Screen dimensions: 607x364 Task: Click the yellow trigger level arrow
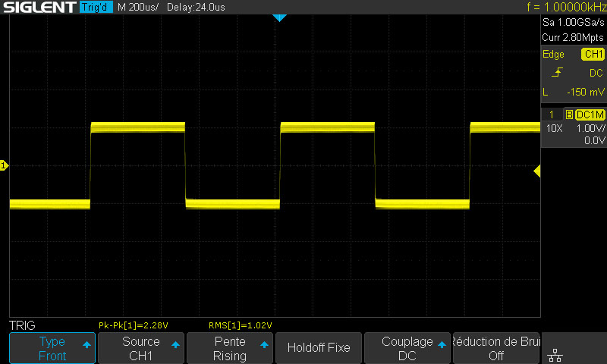537,171
